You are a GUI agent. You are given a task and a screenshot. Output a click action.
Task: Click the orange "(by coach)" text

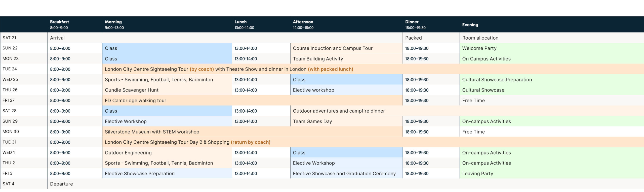pos(202,69)
